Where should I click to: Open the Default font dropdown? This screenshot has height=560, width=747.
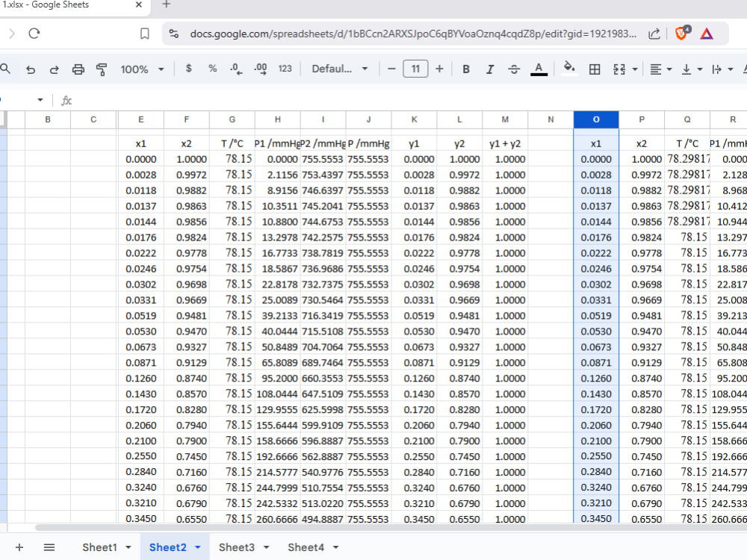(340, 69)
